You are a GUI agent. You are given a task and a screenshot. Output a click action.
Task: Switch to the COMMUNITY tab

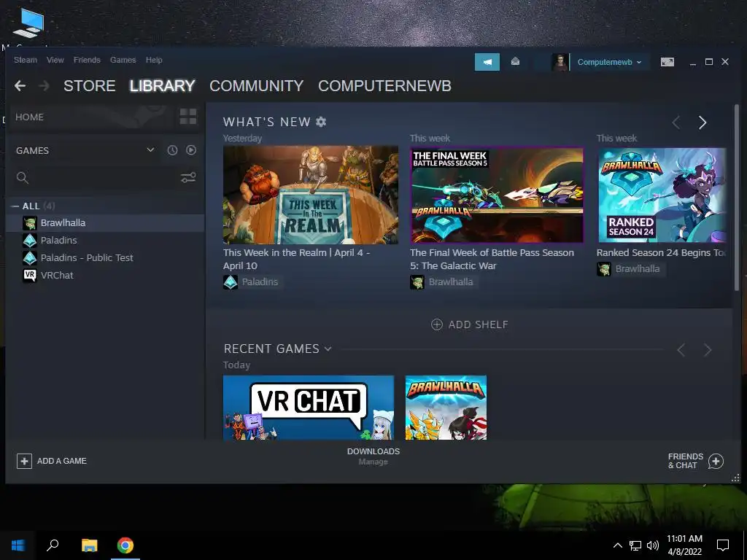[256, 86]
